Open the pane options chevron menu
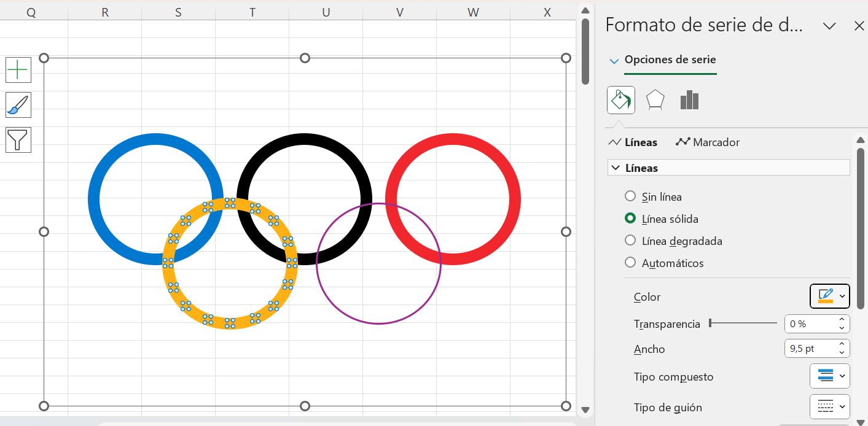868x426 pixels. click(x=830, y=26)
